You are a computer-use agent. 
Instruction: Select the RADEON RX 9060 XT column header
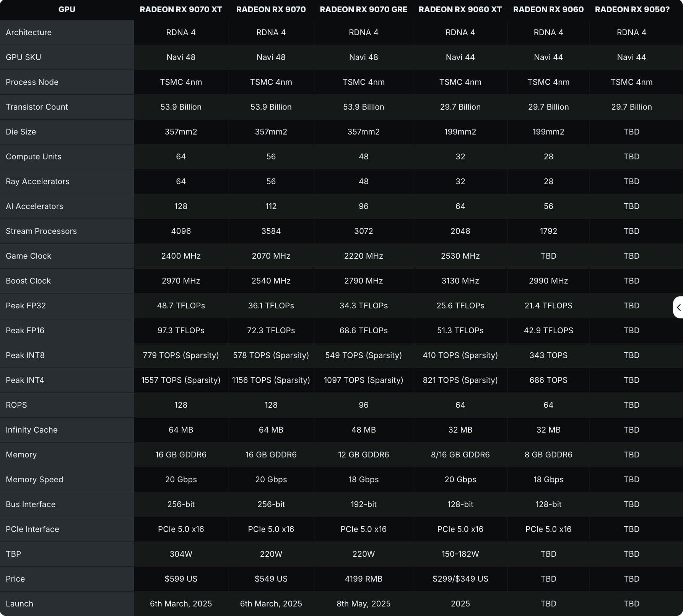(460, 10)
